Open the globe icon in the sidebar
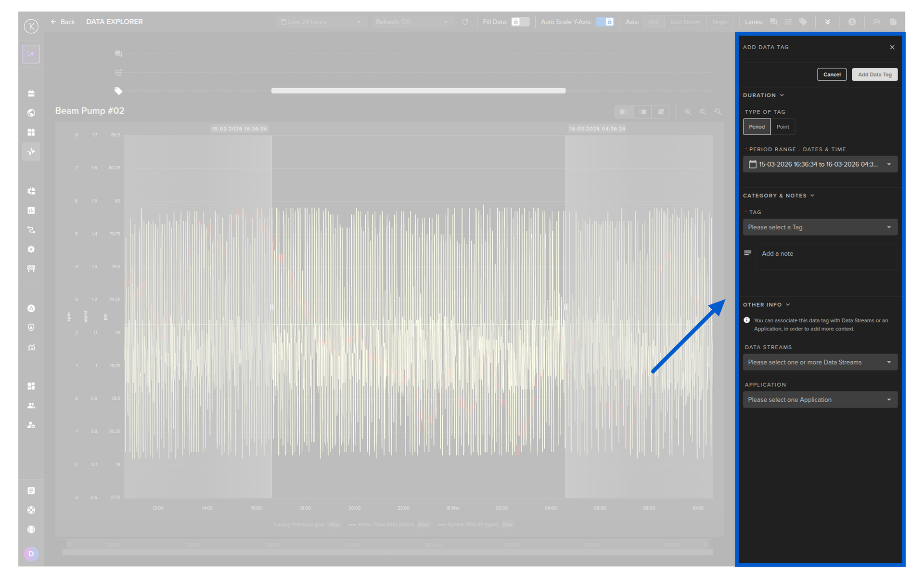 click(x=31, y=113)
